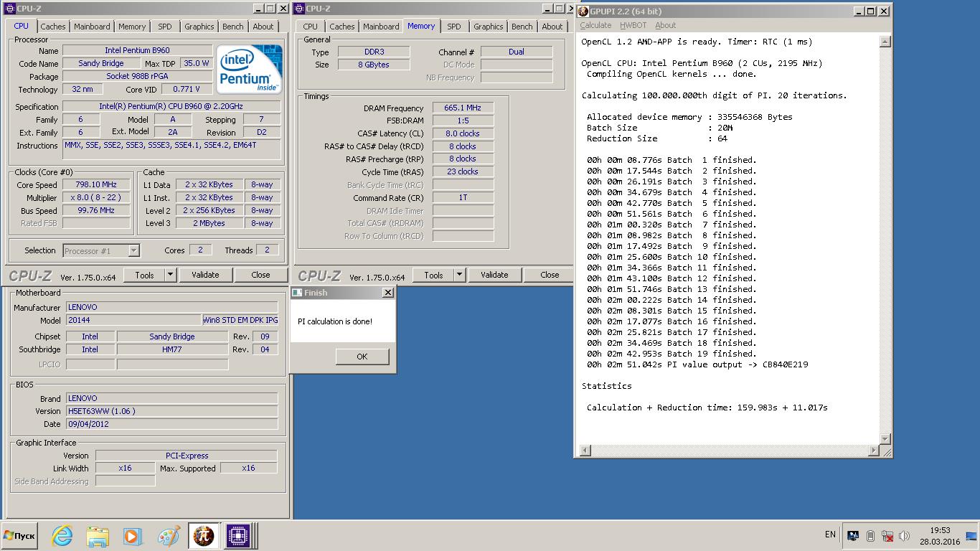Open Bench tab in left CPU-Z window

click(232, 27)
